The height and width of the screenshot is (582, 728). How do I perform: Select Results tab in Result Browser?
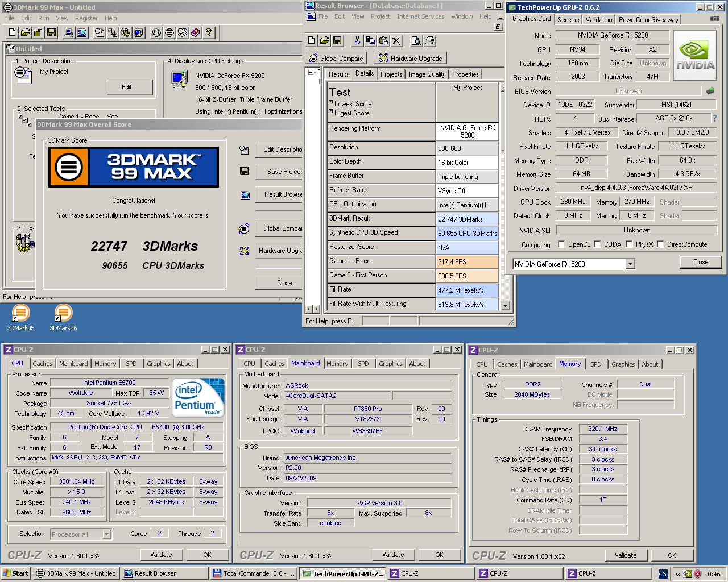pyautogui.click(x=339, y=74)
